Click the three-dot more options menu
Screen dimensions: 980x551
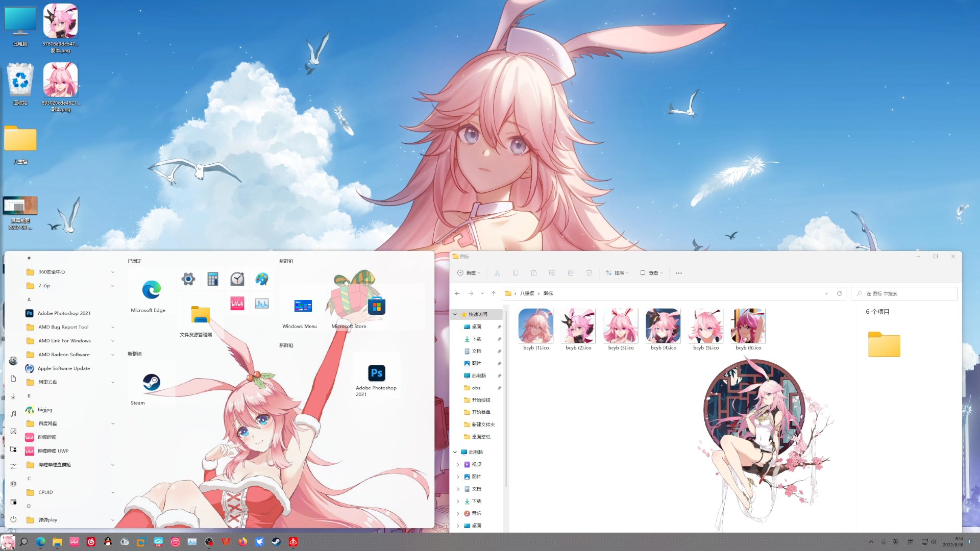click(x=678, y=273)
